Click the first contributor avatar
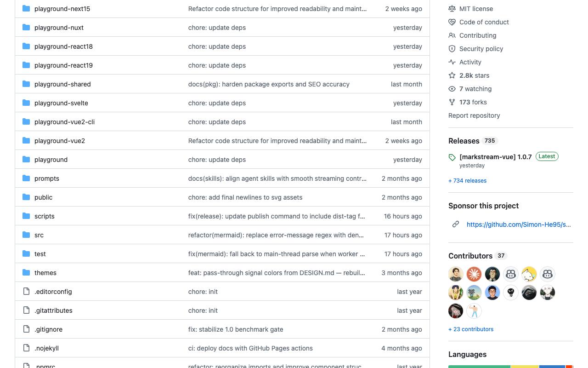Viewport: 588px width, 368px height. click(456, 274)
